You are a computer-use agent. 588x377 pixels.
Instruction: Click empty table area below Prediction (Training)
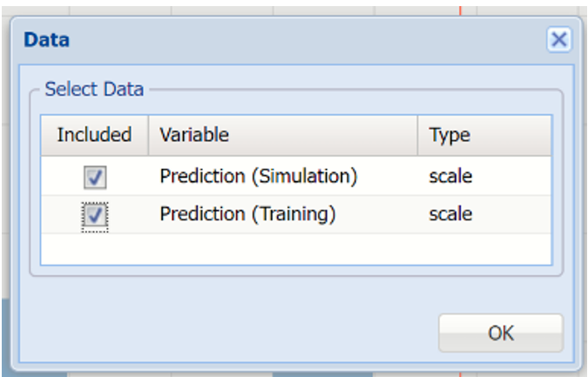296,248
